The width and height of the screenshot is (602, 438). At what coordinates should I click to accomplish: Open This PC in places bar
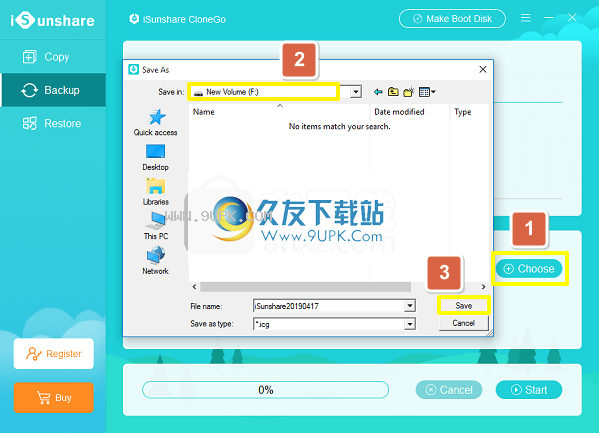[x=155, y=226]
